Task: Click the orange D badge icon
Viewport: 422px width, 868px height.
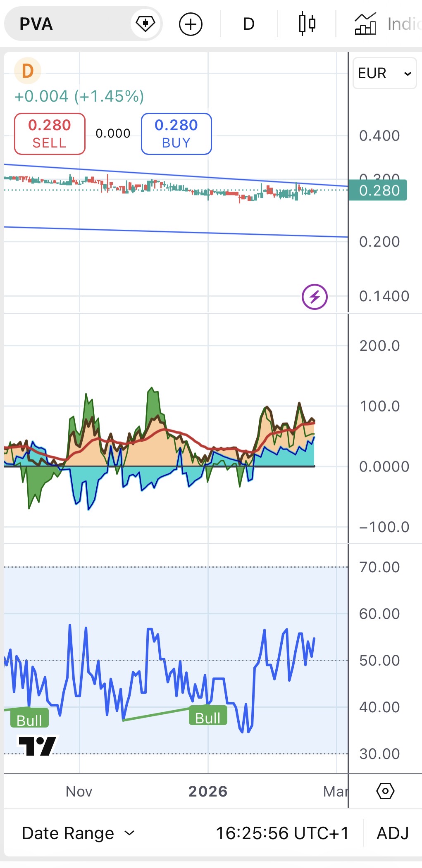Action: (27, 71)
